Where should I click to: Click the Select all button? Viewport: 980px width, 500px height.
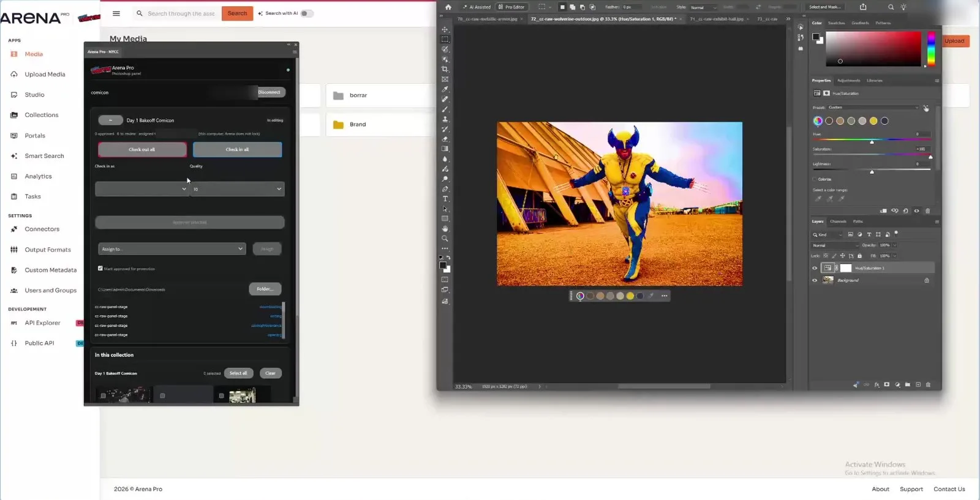(x=238, y=373)
